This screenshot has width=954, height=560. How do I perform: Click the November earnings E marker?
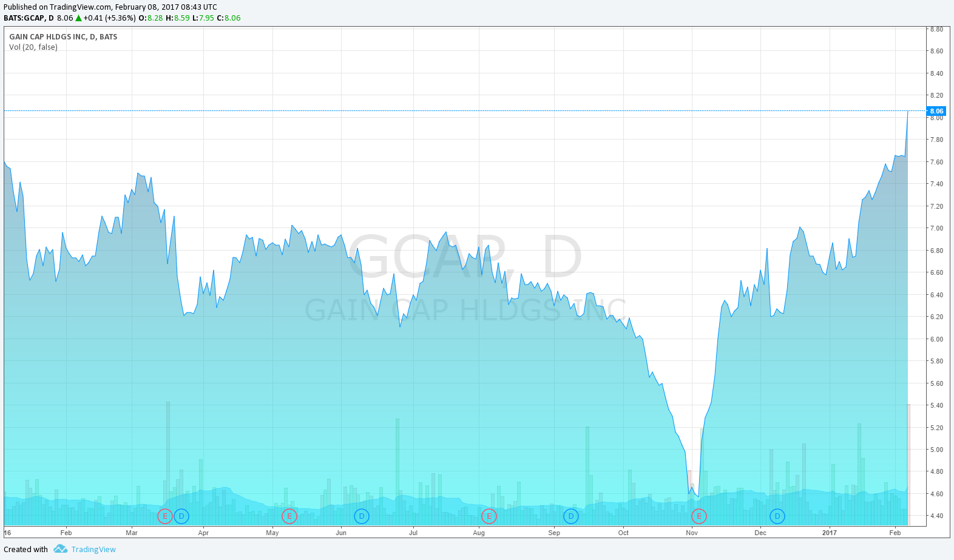(699, 516)
